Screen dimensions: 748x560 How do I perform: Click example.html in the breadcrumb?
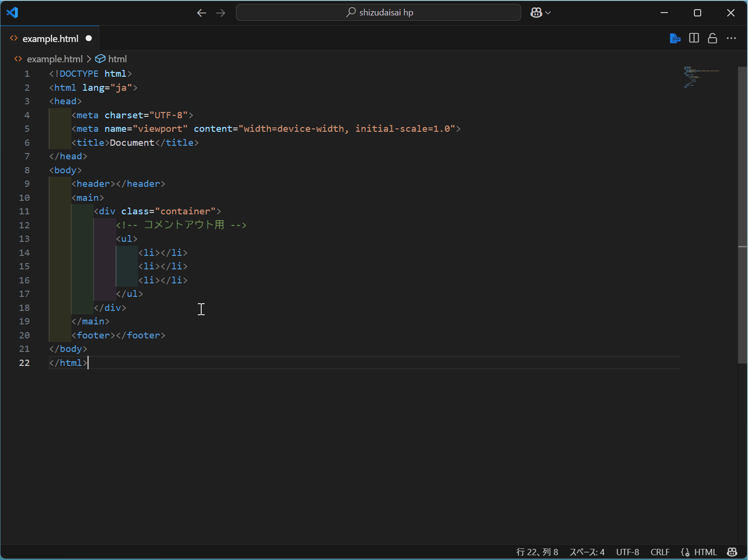click(x=55, y=59)
